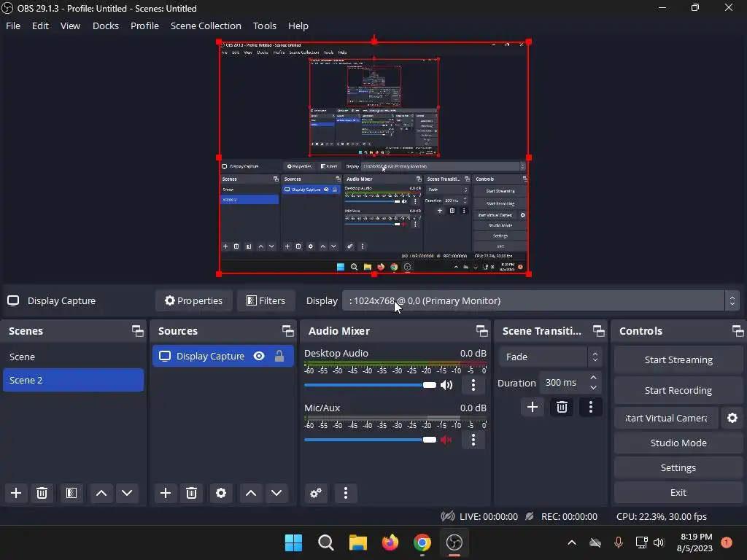Enable Studio Mode
This screenshot has width=747, height=560.
(x=678, y=443)
